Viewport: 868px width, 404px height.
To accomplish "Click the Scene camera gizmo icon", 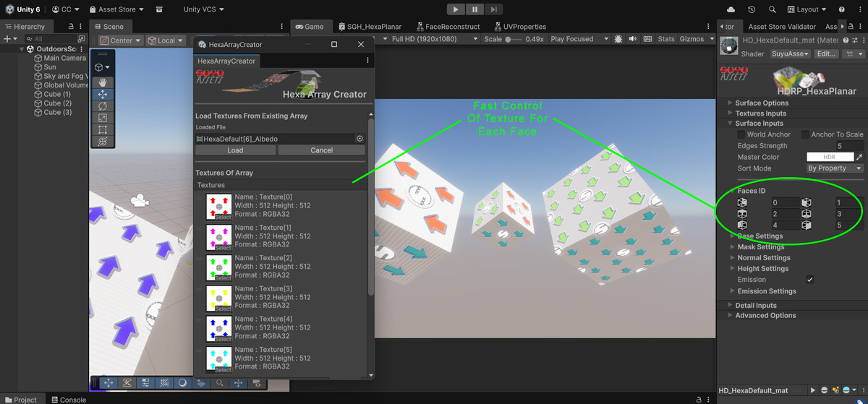I will (140, 202).
